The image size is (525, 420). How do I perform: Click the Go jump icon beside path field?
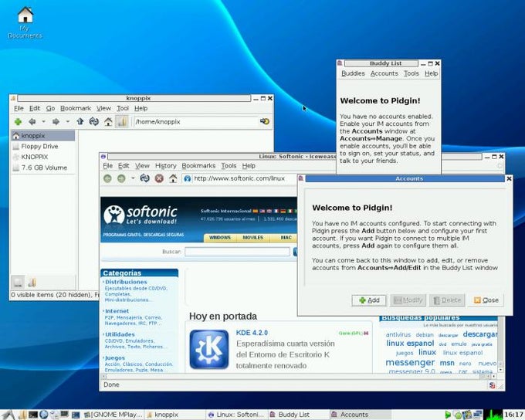[265, 121]
